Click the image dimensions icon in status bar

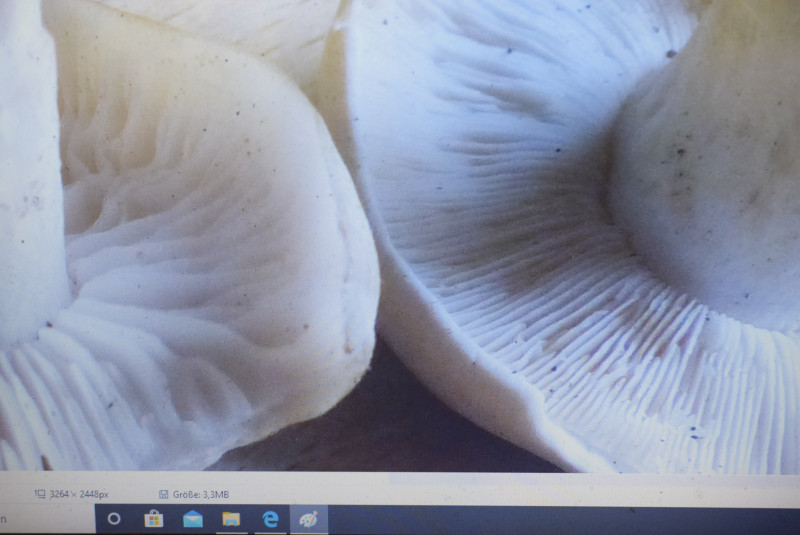click(x=40, y=494)
